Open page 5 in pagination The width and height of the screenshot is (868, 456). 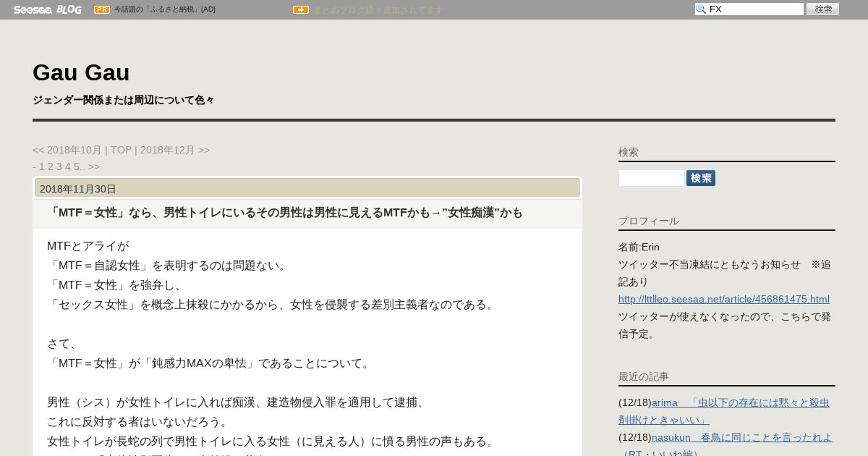tap(77, 166)
